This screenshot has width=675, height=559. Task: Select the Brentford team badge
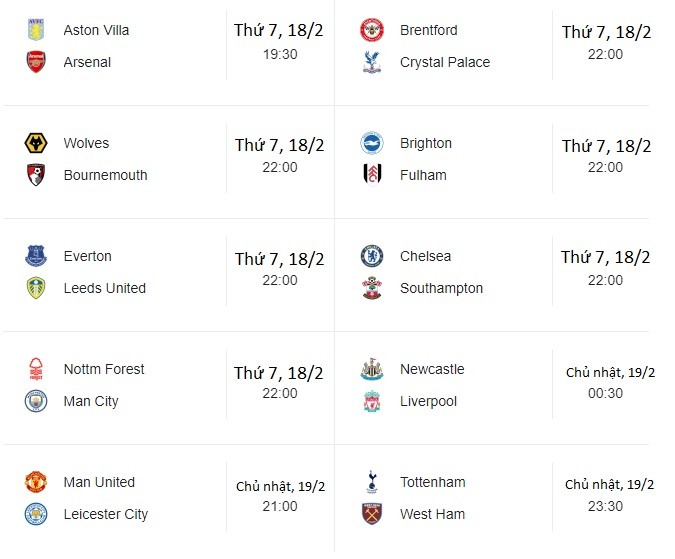click(x=372, y=30)
